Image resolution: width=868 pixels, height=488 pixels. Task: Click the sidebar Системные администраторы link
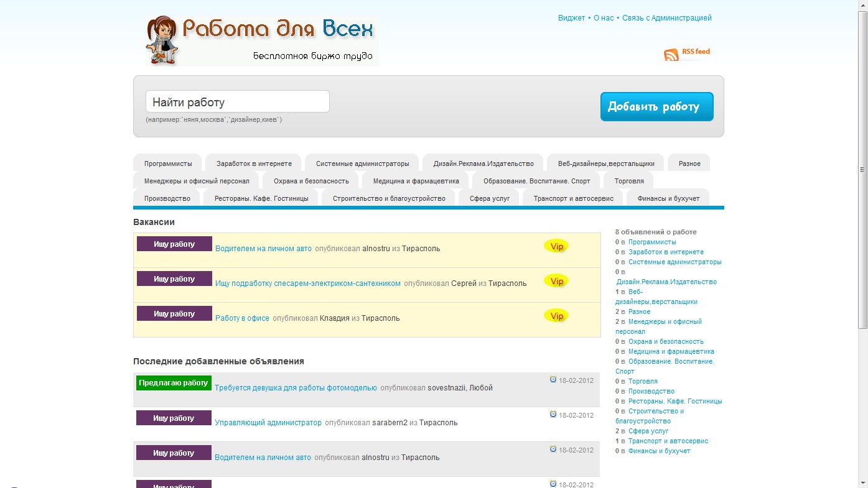coord(675,262)
